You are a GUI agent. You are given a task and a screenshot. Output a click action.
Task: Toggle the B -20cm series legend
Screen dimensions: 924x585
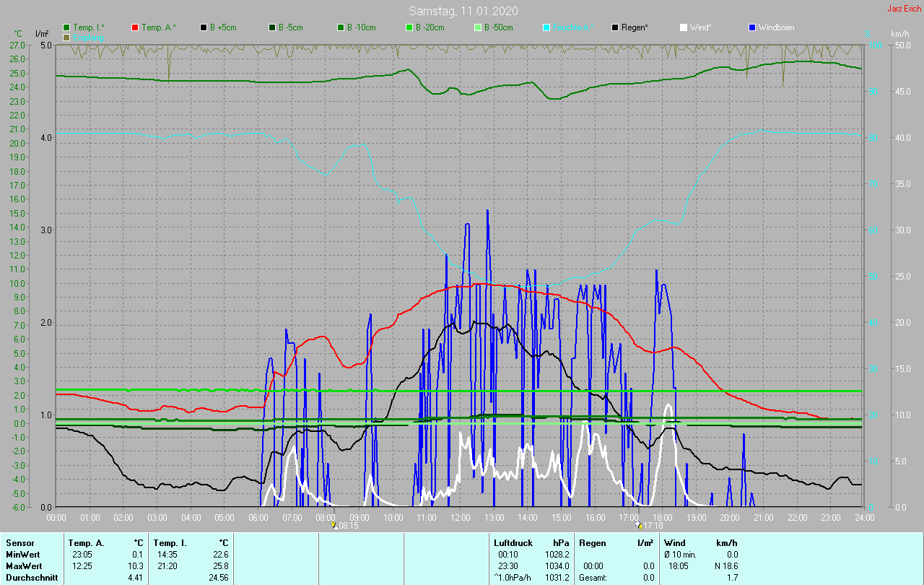coord(409,27)
